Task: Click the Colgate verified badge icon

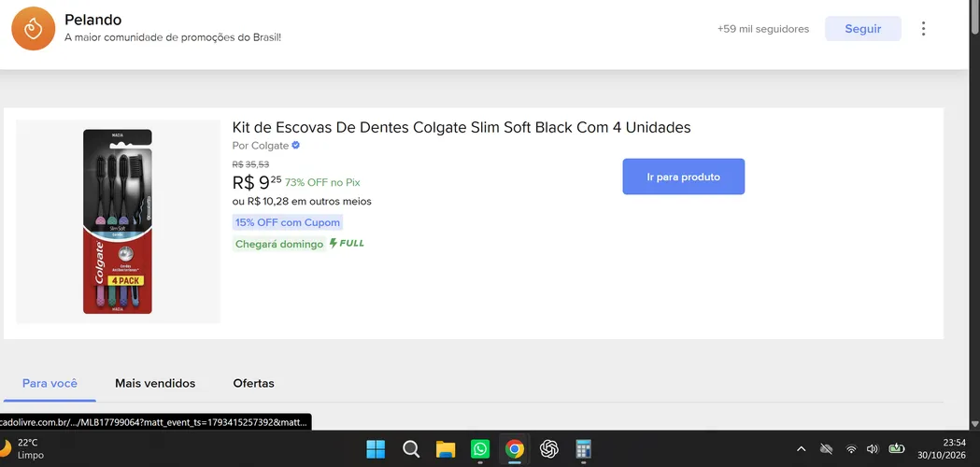Action: (x=295, y=145)
